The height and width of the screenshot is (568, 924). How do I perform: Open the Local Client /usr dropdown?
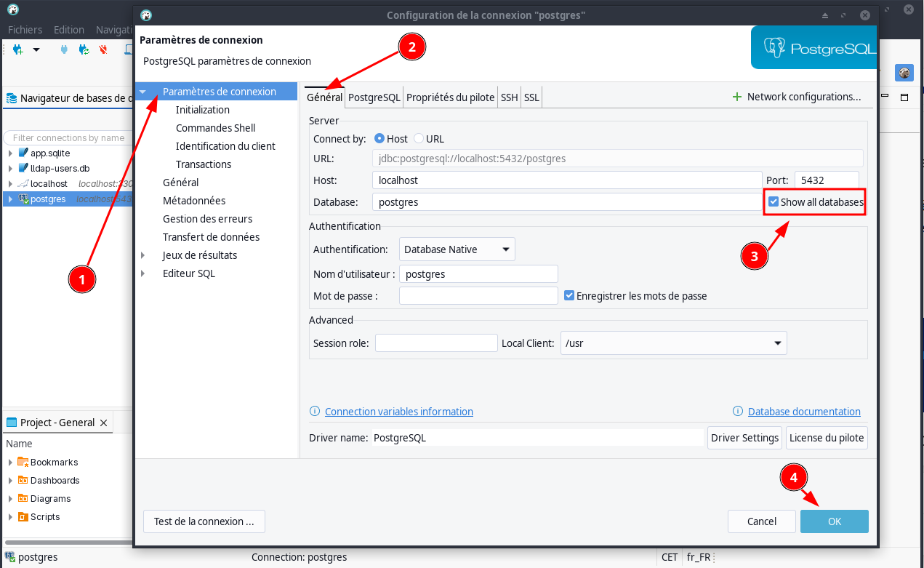[674, 343]
